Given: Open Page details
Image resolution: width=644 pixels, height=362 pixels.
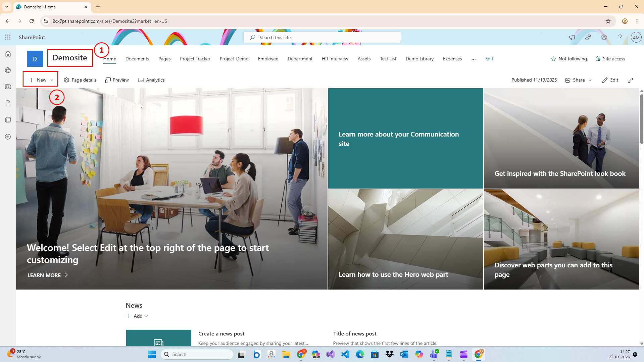Looking at the screenshot, I should click(x=80, y=80).
